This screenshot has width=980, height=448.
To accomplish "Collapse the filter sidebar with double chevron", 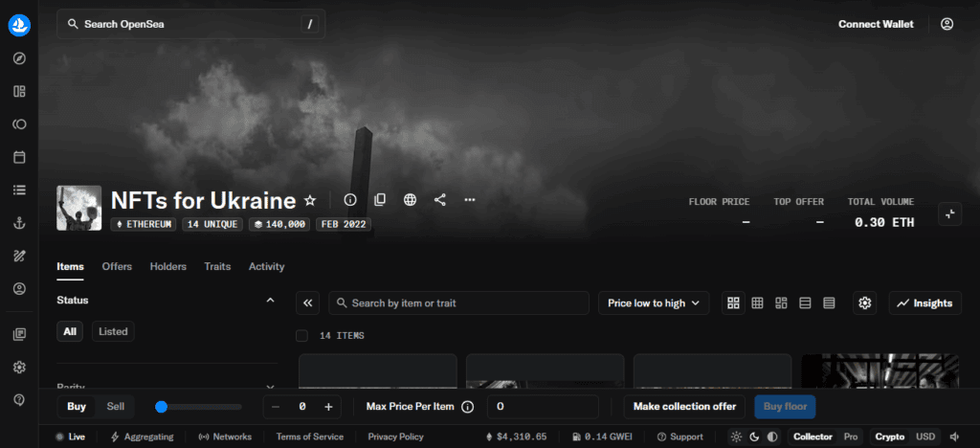I will [x=308, y=303].
